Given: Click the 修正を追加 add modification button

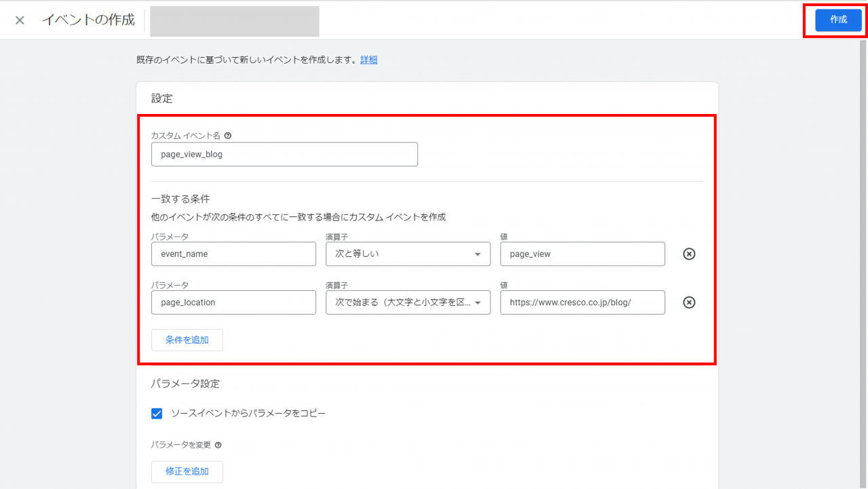Looking at the screenshot, I should tap(187, 471).
